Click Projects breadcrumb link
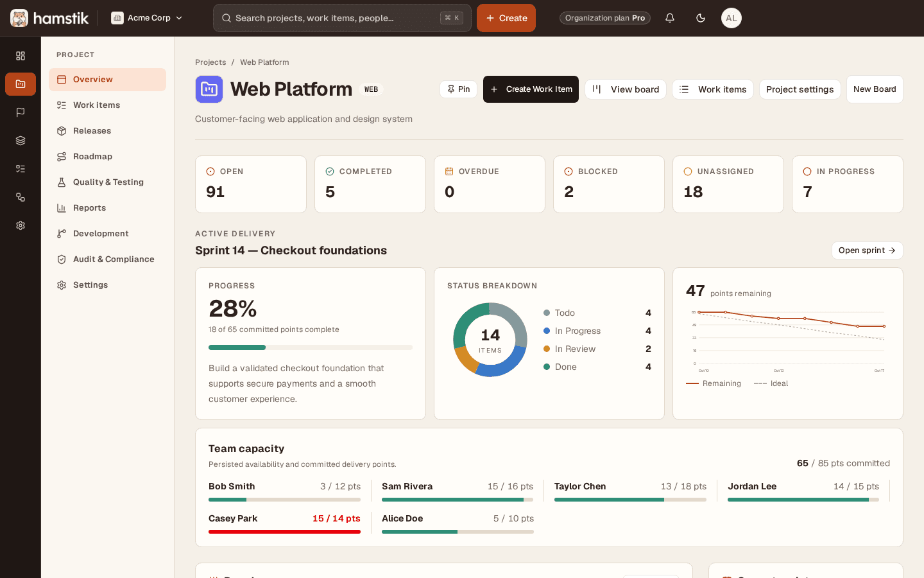Screen dimensions: 924x578 point(210,62)
